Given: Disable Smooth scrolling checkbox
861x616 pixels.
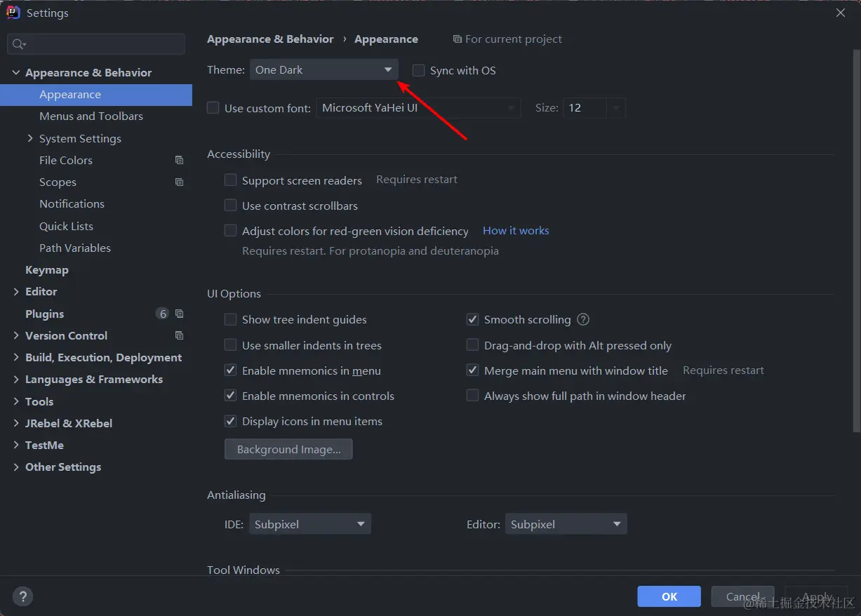Looking at the screenshot, I should coord(472,319).
